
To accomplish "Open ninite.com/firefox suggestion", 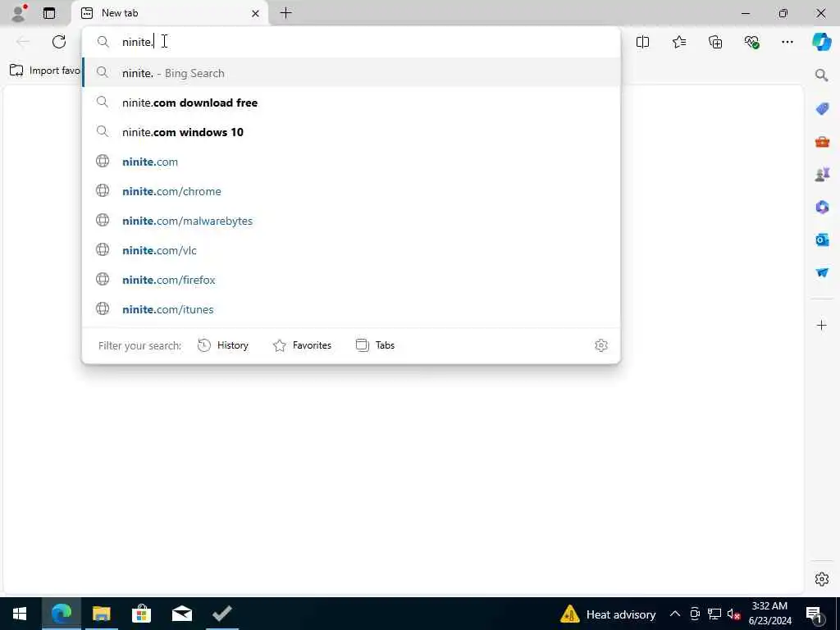I will (x=351, y=279).
